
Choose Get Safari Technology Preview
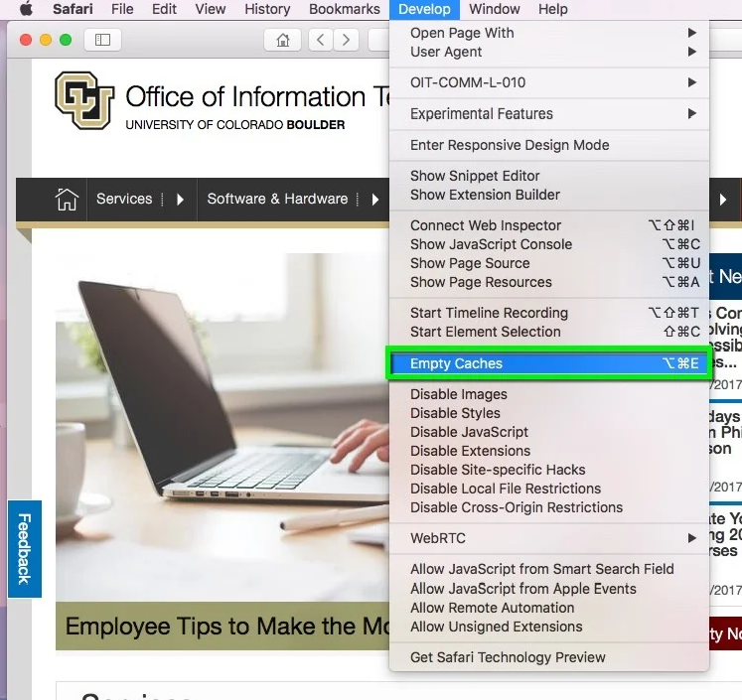549,657
